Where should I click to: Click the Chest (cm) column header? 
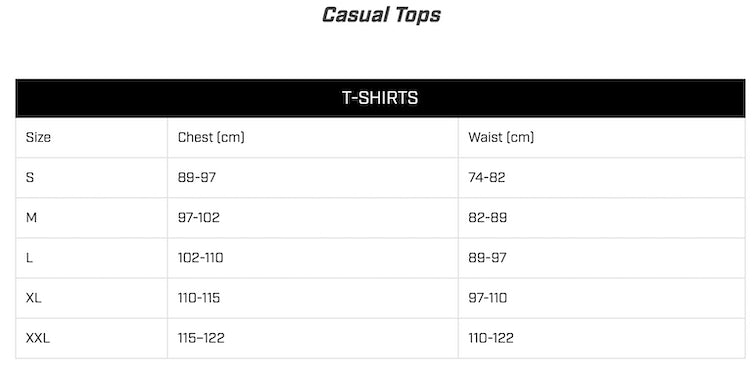(x=211, y=137)
